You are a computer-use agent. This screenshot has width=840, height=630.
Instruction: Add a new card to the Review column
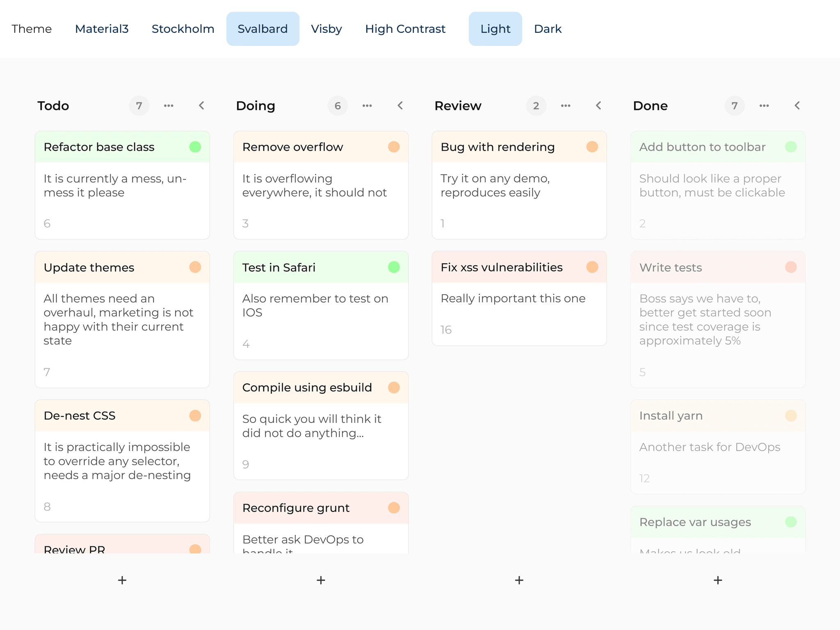pos(519,580)
